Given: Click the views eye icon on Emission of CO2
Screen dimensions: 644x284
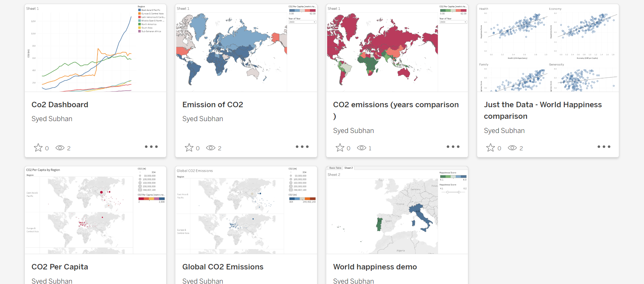Looking at the screenshot, I should (x=211, y=148).
